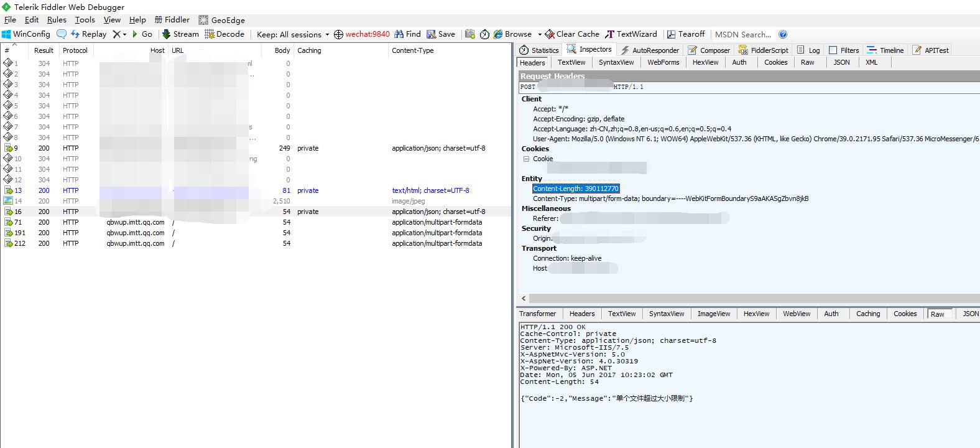Open Browse dropdown arrow
This screenshot has height=448, width=980.
point(539,34)
